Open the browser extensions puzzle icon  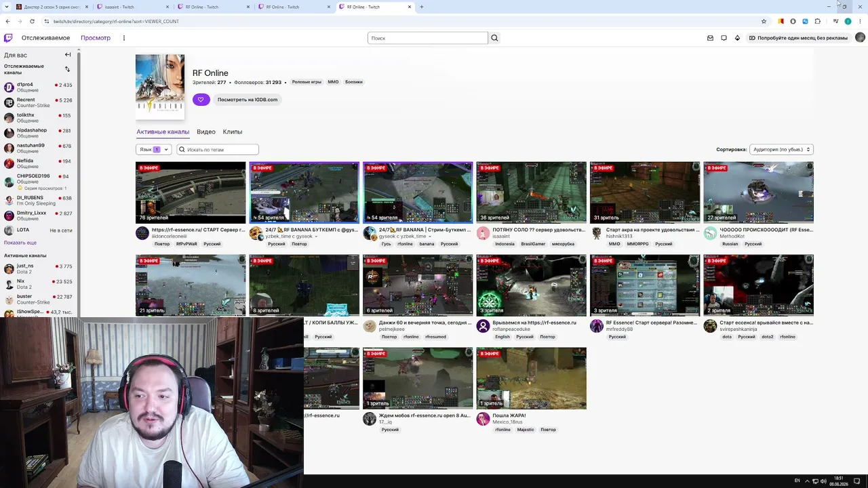[x=817, y=21]
